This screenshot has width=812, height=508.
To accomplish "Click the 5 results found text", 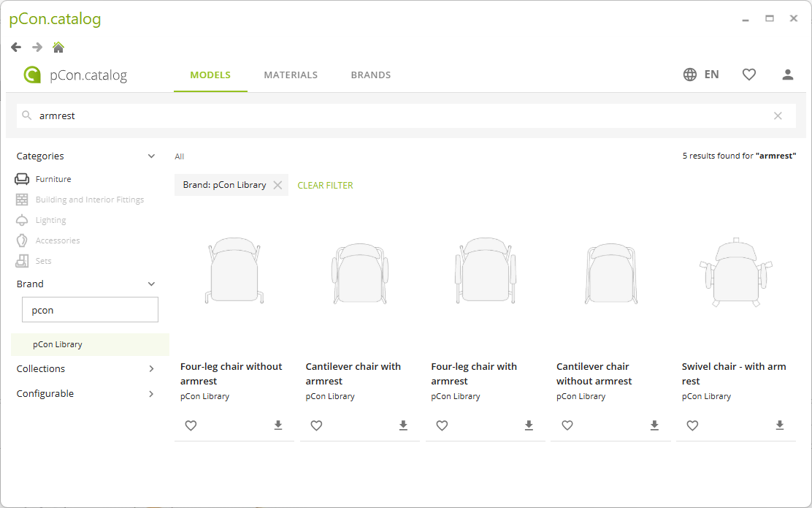I will pyautogui.click(x=739, y=156).
